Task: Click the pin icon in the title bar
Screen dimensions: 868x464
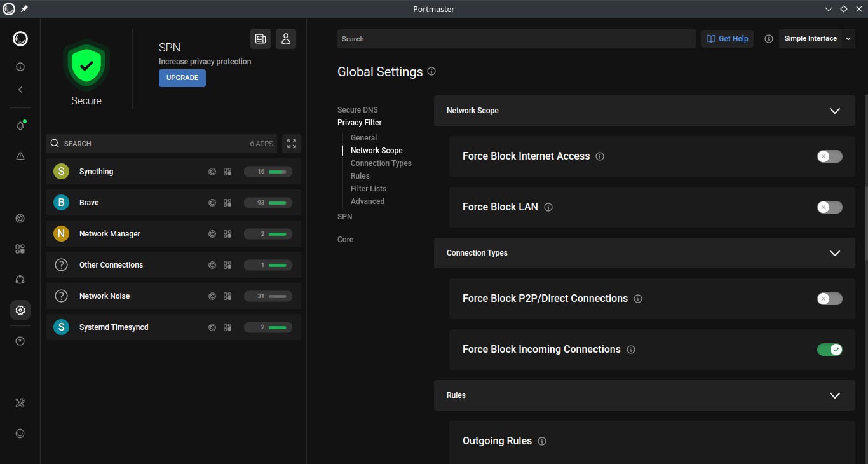Action: coord(24,9)
